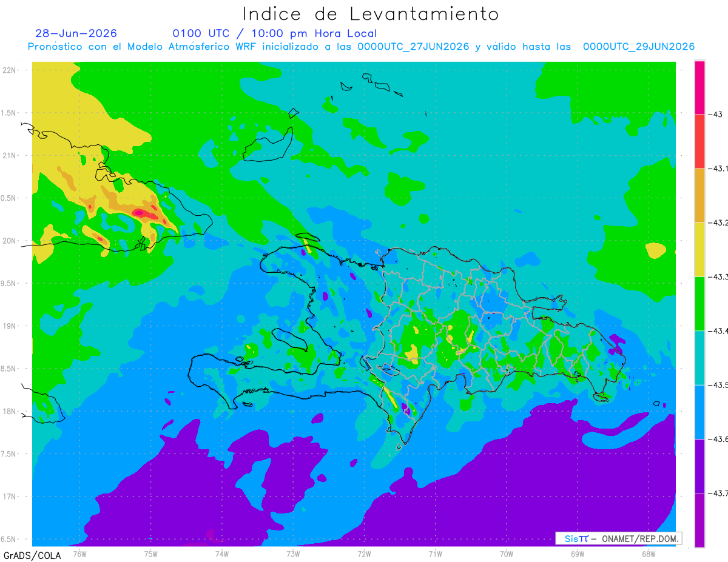Select the green color bar segment
The width and height of the screenshot is (728, 562).
pos(699,303)
